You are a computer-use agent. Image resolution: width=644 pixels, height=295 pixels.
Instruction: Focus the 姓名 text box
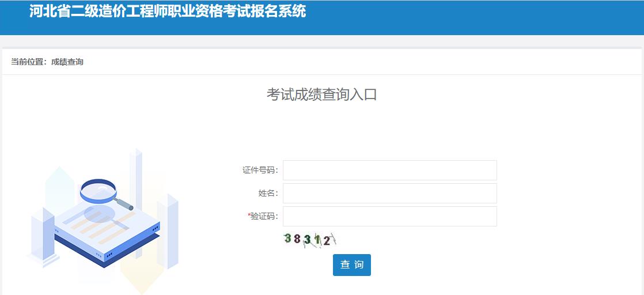click(389, 193)
